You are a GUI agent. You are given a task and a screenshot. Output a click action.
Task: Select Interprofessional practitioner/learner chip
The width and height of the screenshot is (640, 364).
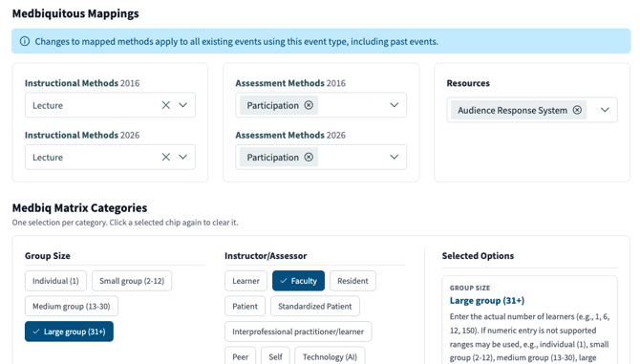tap(298, 332)
